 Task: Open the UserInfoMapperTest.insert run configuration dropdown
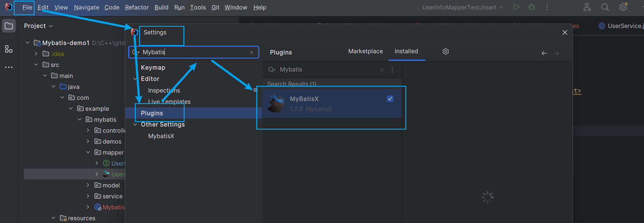[x=458, y=7]
